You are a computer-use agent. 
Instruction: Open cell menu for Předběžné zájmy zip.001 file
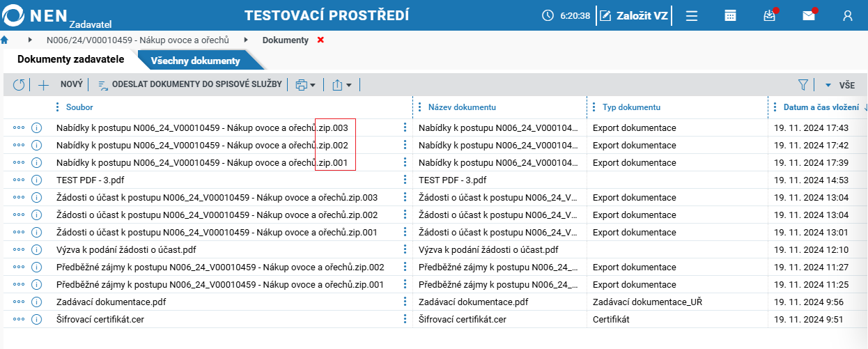coord(404,284)
